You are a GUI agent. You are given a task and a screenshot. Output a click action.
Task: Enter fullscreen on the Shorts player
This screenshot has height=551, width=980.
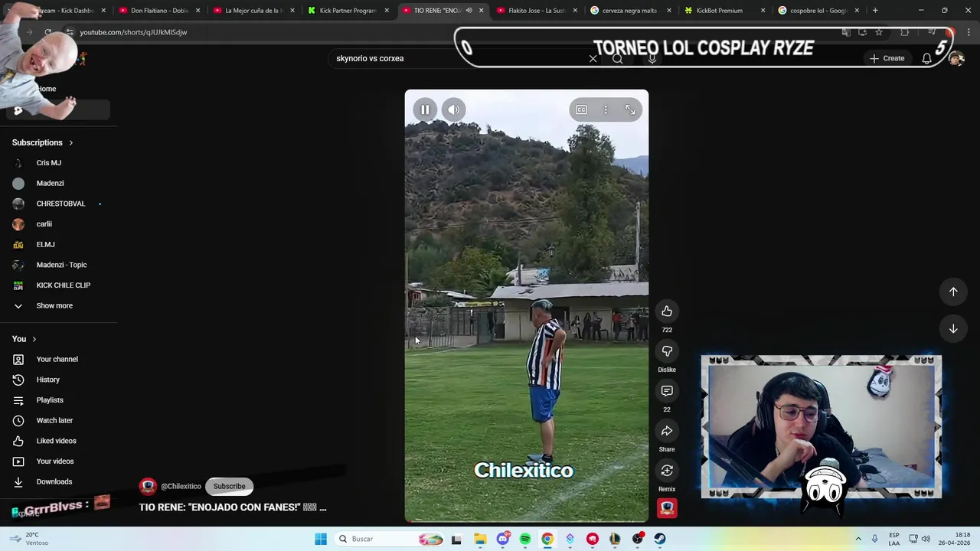click(630, 109)
